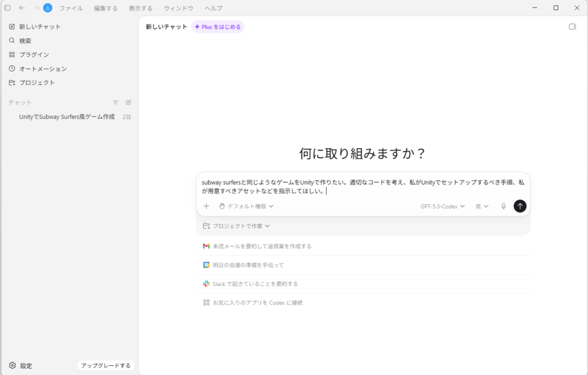Open the 低 reasoning level dropdown
588x375 pixels.
pyautogui.click(x=482, y=206)
